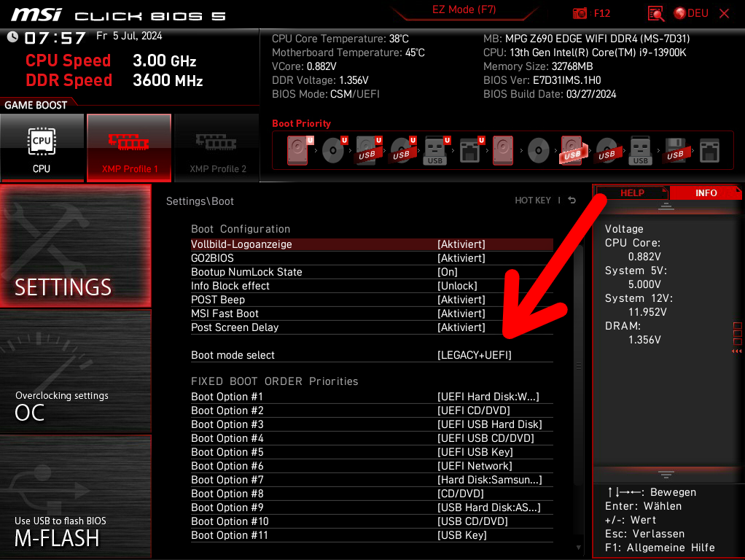Open Boot Option #6 selection
Screen dimensions: 745x560
(372, 466)
